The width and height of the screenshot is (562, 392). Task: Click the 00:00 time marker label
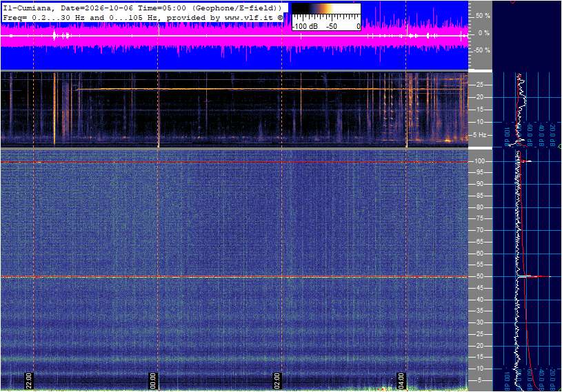(x=153, y=380)
